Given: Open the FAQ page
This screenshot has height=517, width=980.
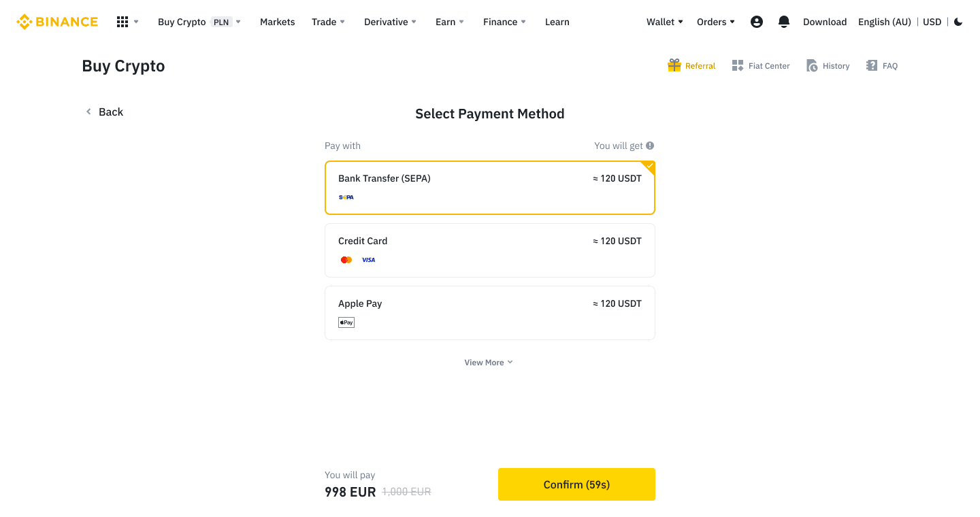Looking at the screenshot, I should [882, 66].
